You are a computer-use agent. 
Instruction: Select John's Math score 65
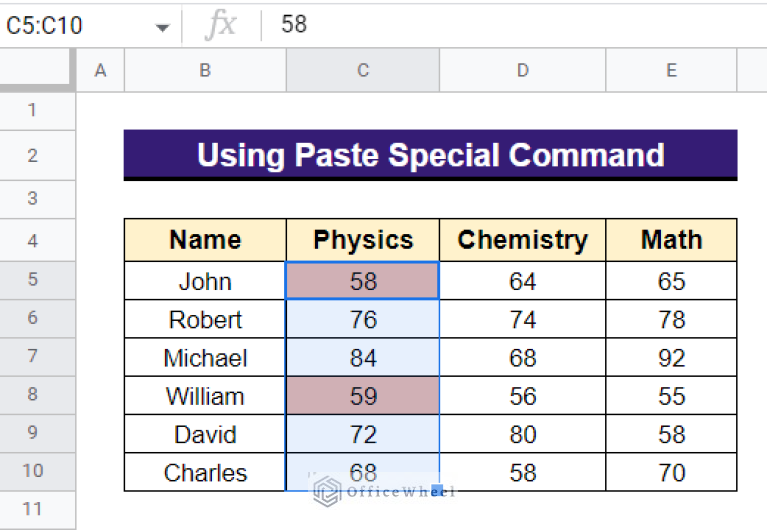[x=671, y=281]
